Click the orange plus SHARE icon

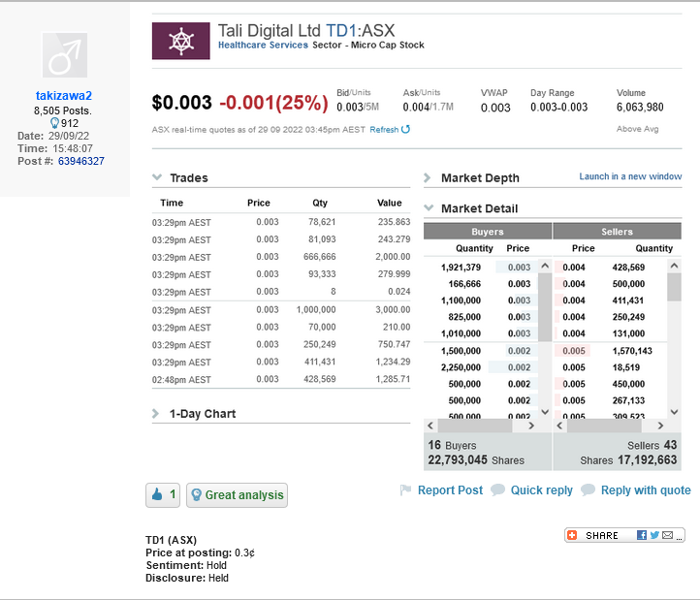572,535
